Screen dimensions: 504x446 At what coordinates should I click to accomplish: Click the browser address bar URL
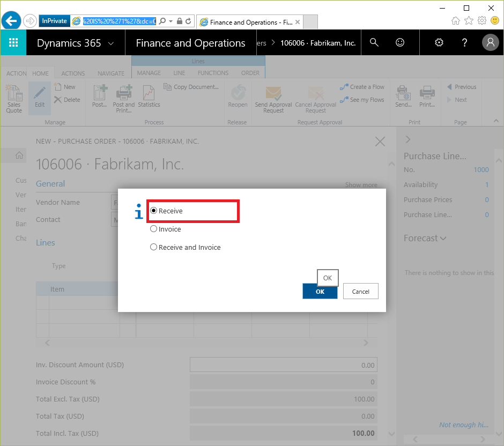click(119, 21)
